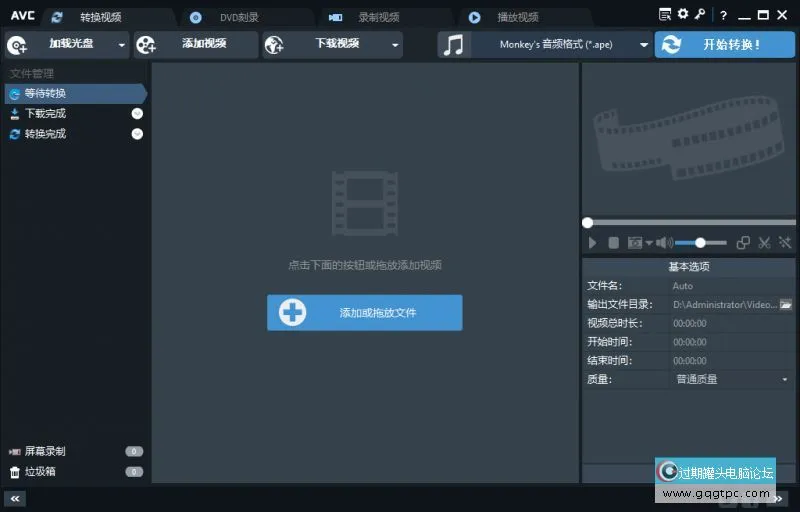Screen dimensions: 800x512
Task: Click the 开始转换! button
Action: point(725,45)
